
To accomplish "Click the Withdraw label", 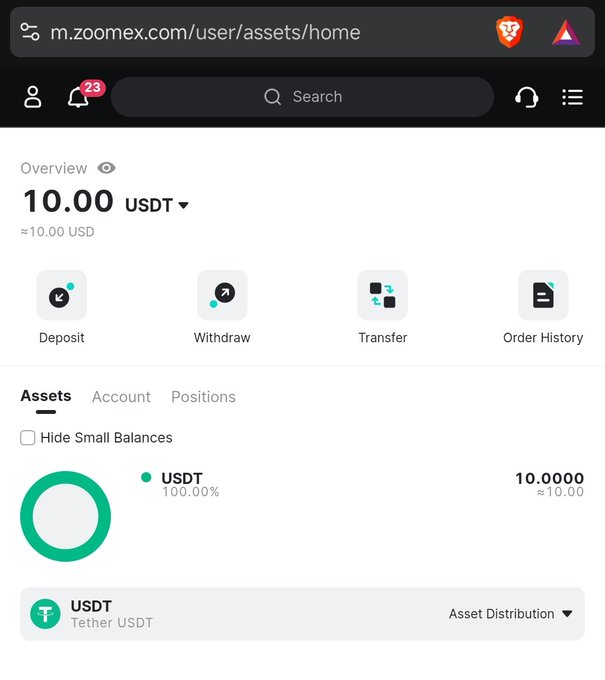I will (x=222, y=337).
